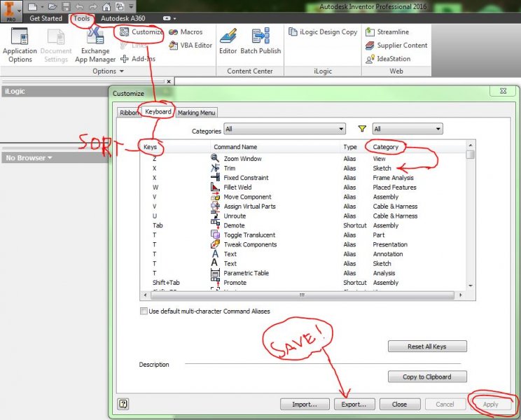Select the Unroute row
Viewport: 521px width, 420px height.
[x=303, y=216]
